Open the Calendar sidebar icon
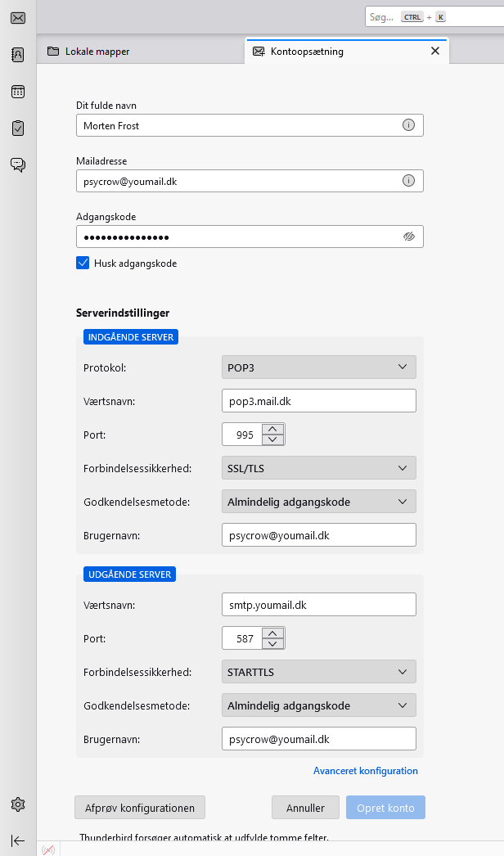 (18, 92)
